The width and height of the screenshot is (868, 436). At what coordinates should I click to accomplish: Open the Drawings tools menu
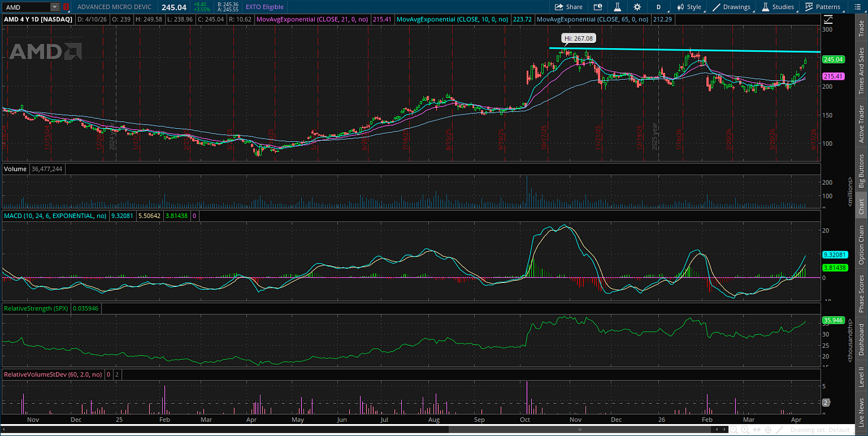tap(731, 7)
